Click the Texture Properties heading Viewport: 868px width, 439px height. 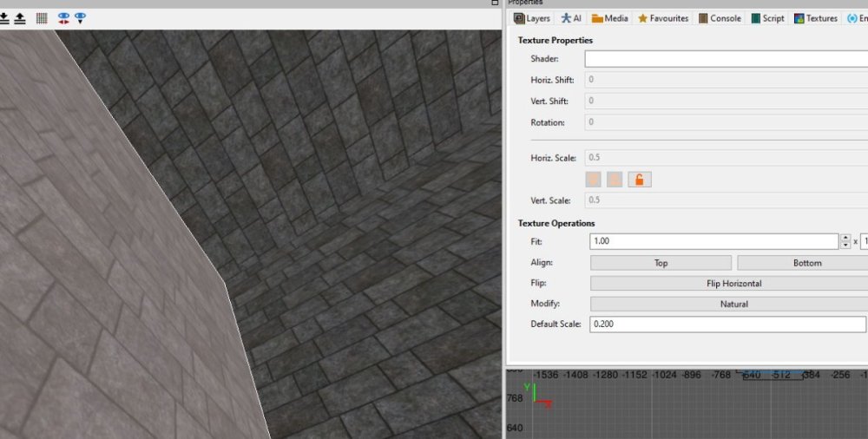click(556, 41)
